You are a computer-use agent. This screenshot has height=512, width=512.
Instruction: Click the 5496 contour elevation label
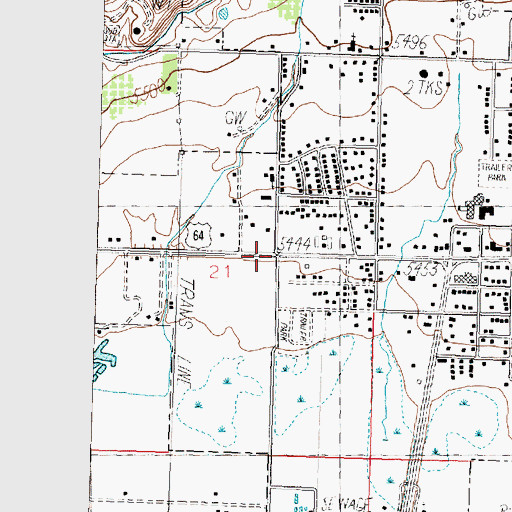(x=411, y=43)
